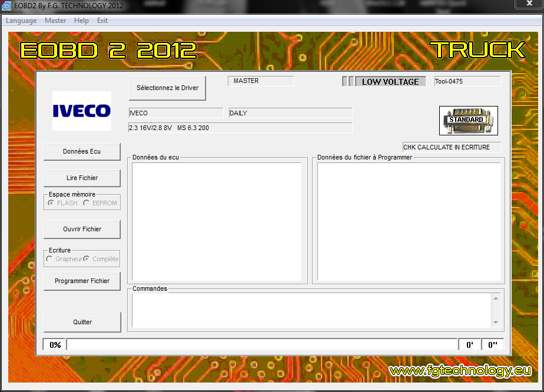The height and width of the screenshot is (392, 544).
Task: Click the Exit menu item
Action: click(102, 21)
